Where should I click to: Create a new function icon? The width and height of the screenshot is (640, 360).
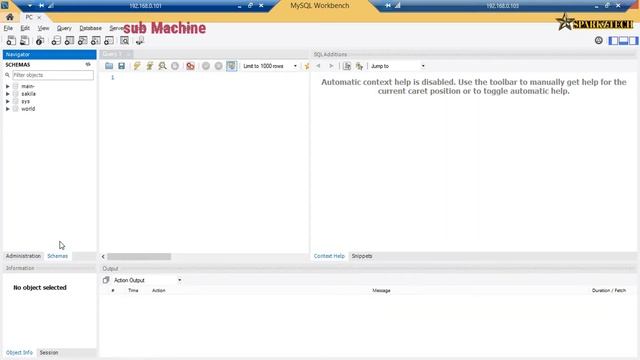pyautogui.click(x=109, y=40)
